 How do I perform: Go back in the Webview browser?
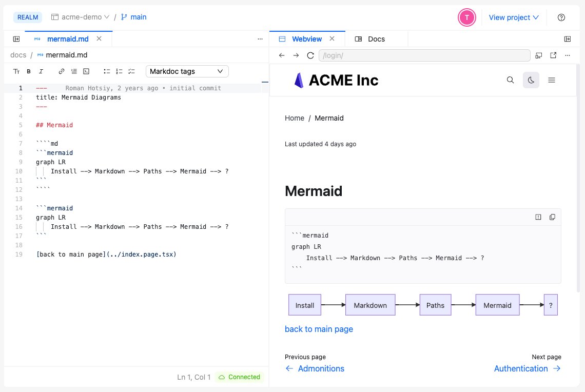click(x=282, y=55)
